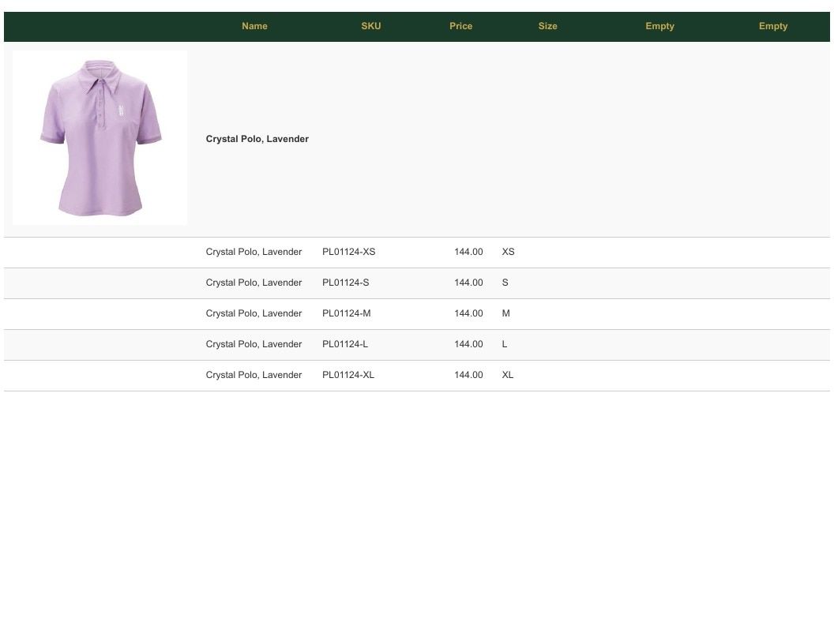834x644 pixels.
Task: Click the name cell in the PL01124-L row
Action: (x=254, y=344)
